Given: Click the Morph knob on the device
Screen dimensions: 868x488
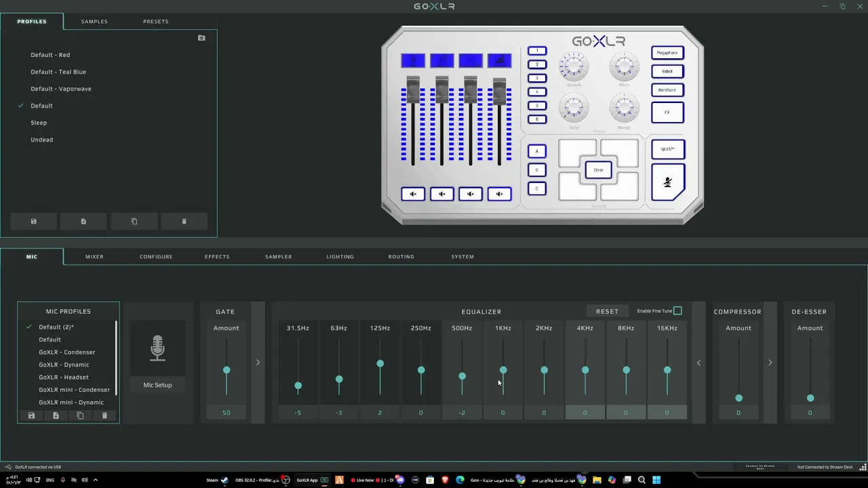Looking at the screenshot, I should 624,108.
